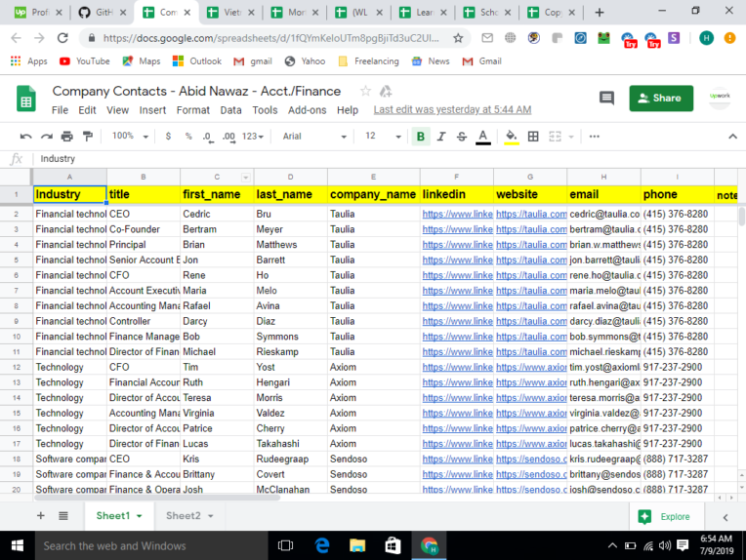Viewport: 746px width, 560px height.
Task: Open the Sheet2 tab menu arrow
Action: pyautogui.click(x=210, y=516)
